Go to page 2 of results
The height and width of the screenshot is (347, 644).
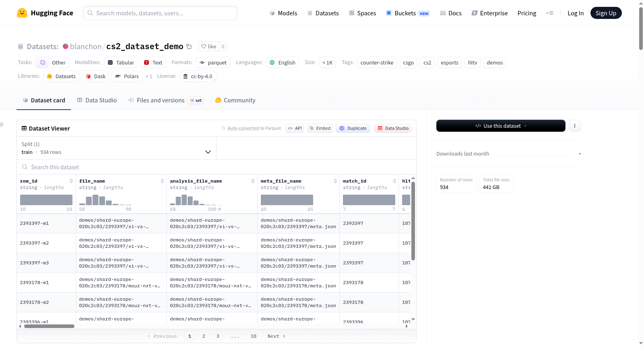point(204,336)
